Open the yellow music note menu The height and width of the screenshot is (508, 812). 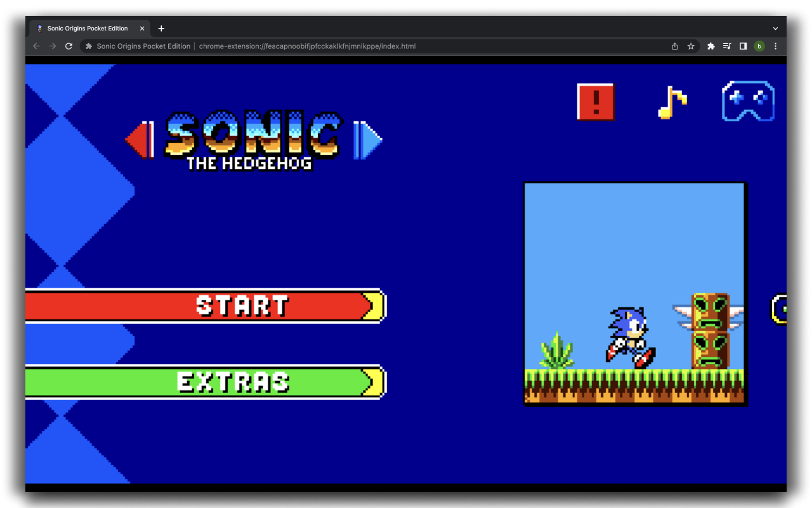click(672, 102)
